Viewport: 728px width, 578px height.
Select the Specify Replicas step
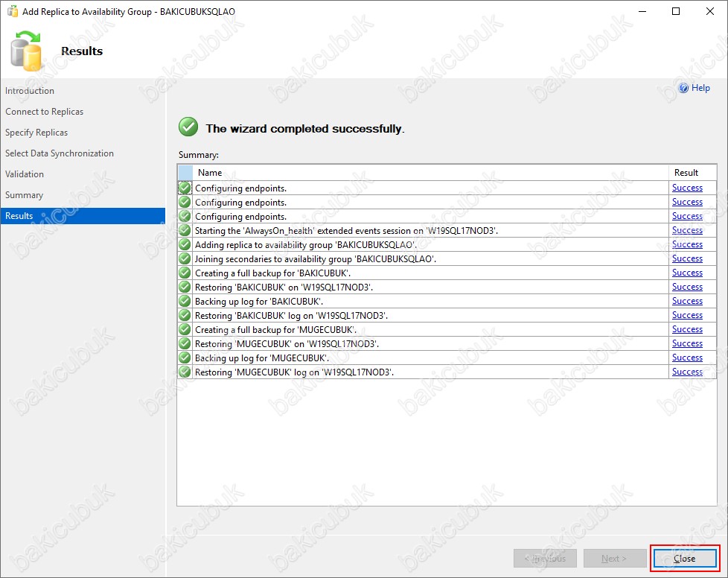click(36, 133)
